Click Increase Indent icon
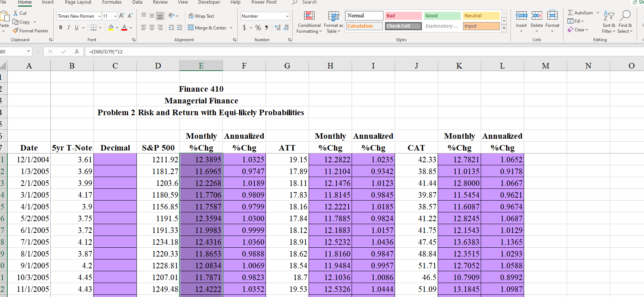644x297 pixels. pyautogui.click(x=179, y=28)
